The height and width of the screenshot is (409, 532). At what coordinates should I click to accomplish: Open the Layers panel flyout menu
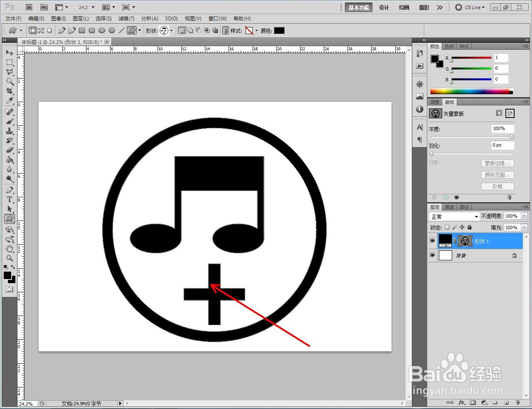coord(525,207)
